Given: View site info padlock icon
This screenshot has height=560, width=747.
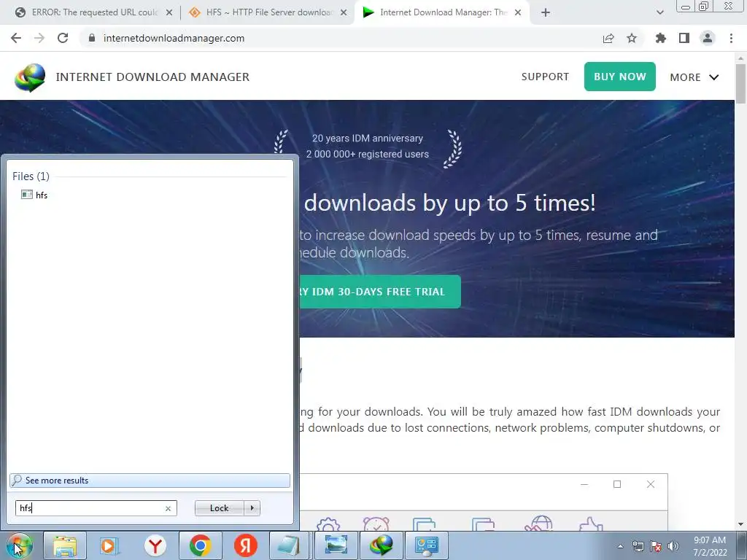Looking at the screenshot, I should click(92, 38).
